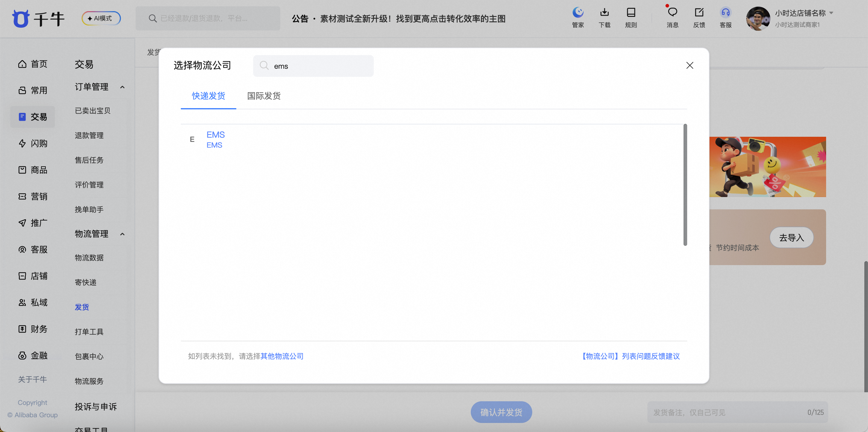Open 常用 in the sidebar
Screen dimensions: 868x432
point(33,90)
